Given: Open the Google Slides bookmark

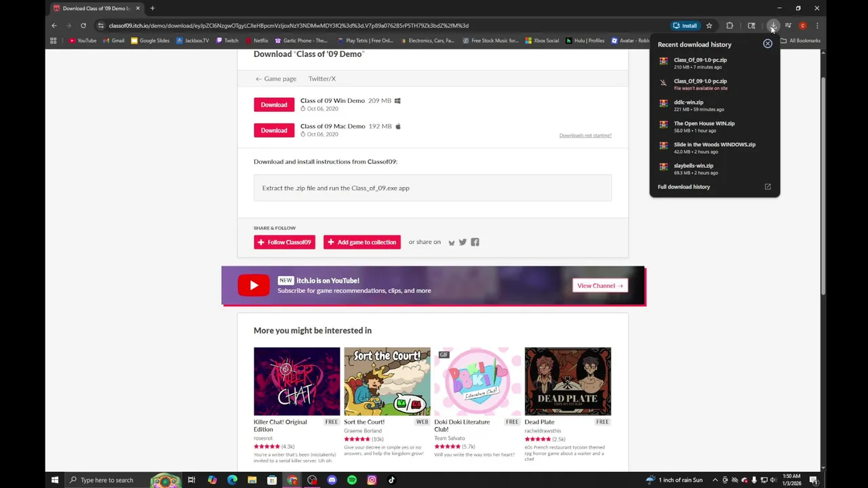Looking at the screenshot, I should [x=150, y=41].
